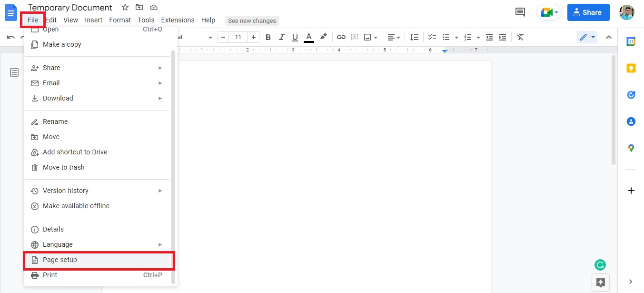644x293 pixels.
Task: Open Google Keep in the sidebar
Action: pos(631,68)
